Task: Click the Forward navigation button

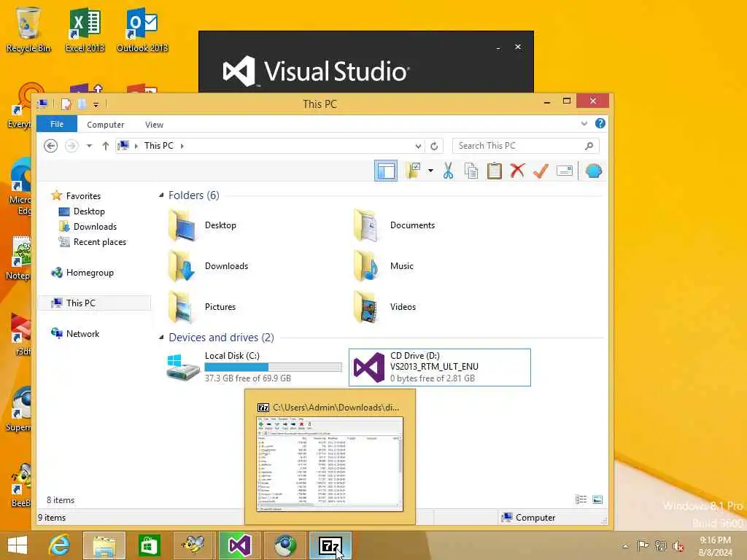Action: tap(71, 146)
